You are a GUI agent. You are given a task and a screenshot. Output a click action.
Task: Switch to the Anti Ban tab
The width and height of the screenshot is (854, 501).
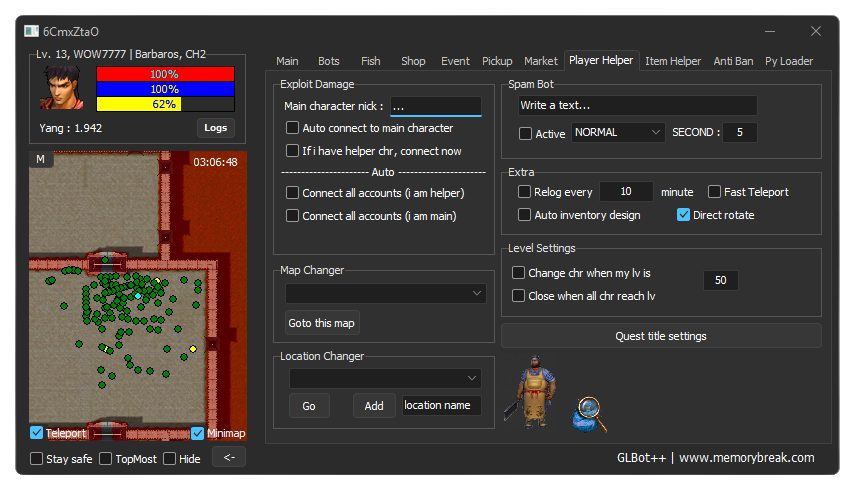tap(733, 61)
